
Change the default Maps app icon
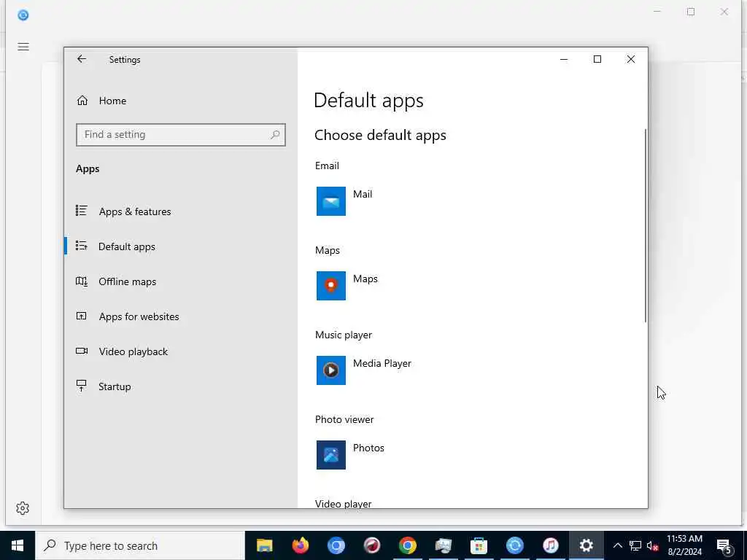pos(331,286)
